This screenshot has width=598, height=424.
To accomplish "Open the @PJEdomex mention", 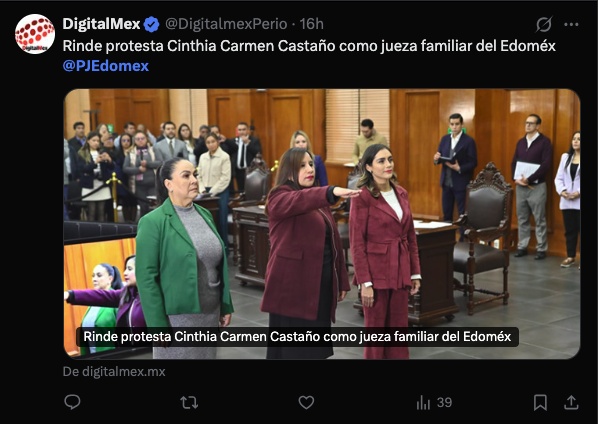I will pyautogui.click(x=106, y=66).
